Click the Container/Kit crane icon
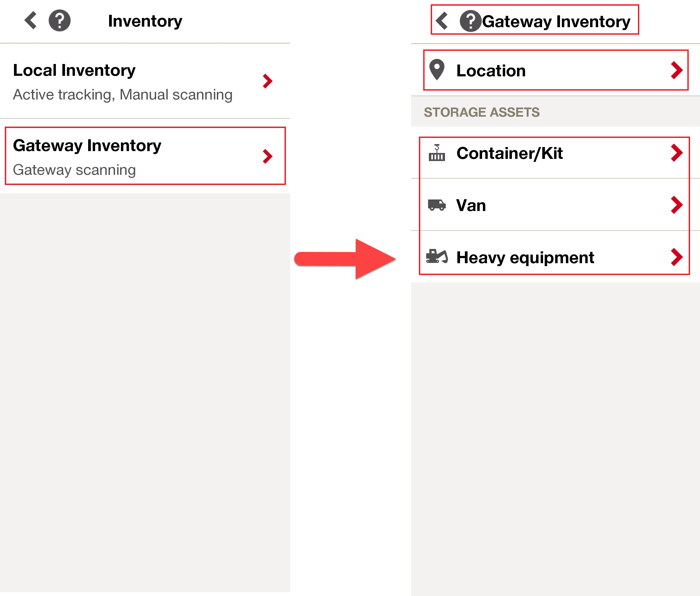This screenshot has width=700, height=596. [x=437, y=153]
